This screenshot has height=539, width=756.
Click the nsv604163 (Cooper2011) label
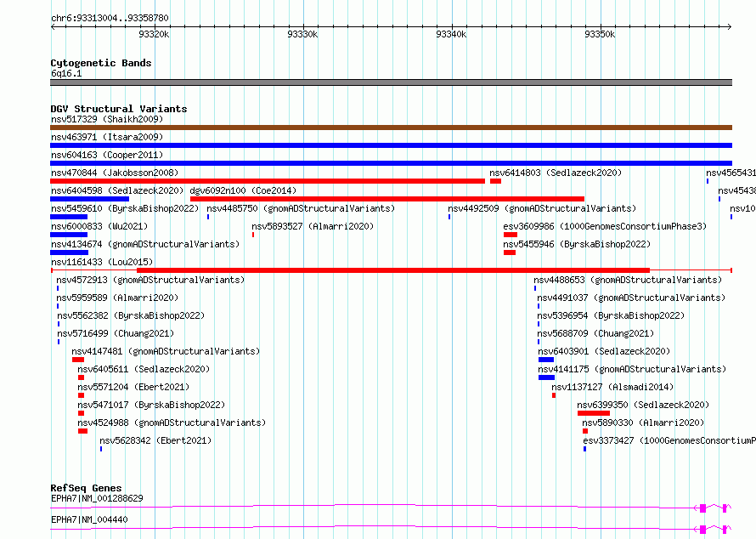107,155
